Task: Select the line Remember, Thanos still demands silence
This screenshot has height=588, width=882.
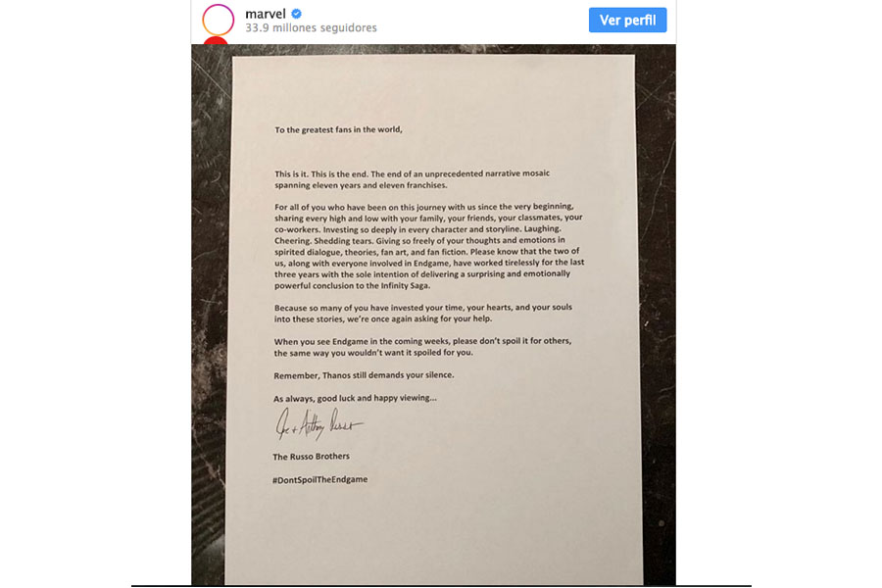Action: pyautogui.click(x=364, y=375)
